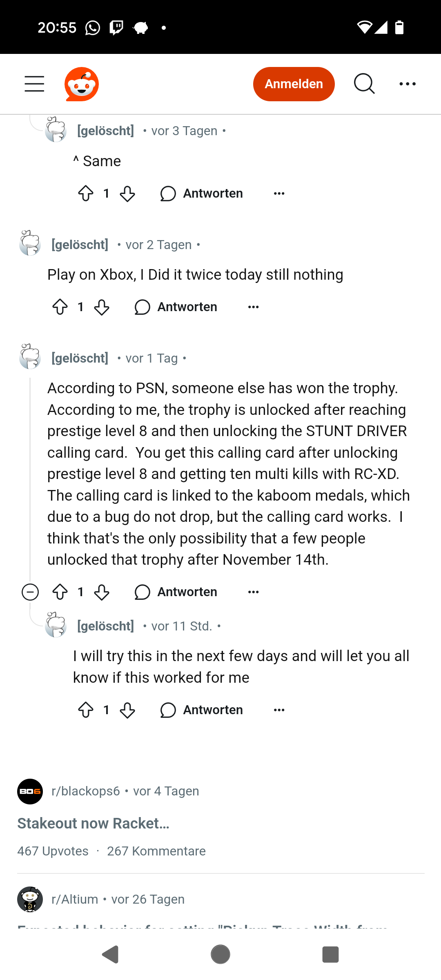Viewport: 441px width, 980px height.
Task: Open options for the Xbox comment
Action: 253,307
